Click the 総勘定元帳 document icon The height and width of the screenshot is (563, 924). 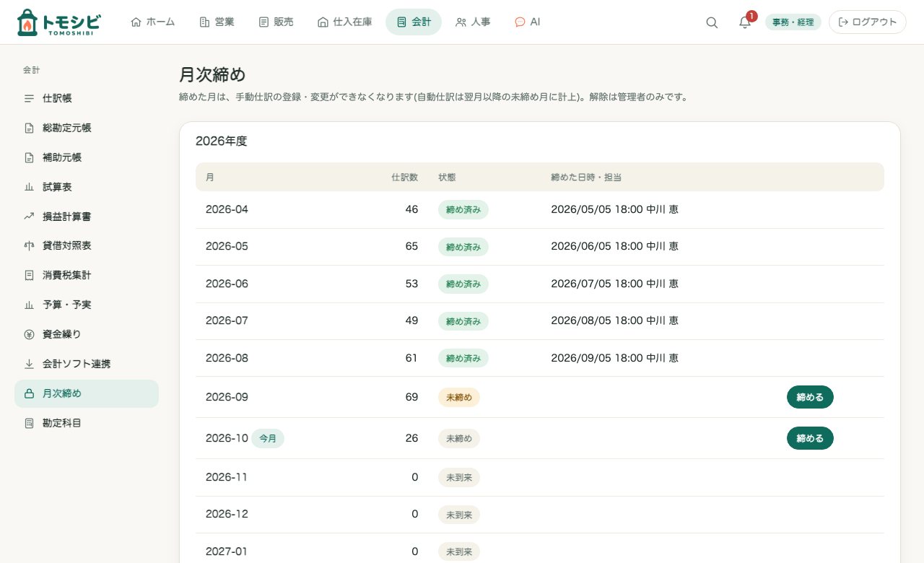coord(30,128)
